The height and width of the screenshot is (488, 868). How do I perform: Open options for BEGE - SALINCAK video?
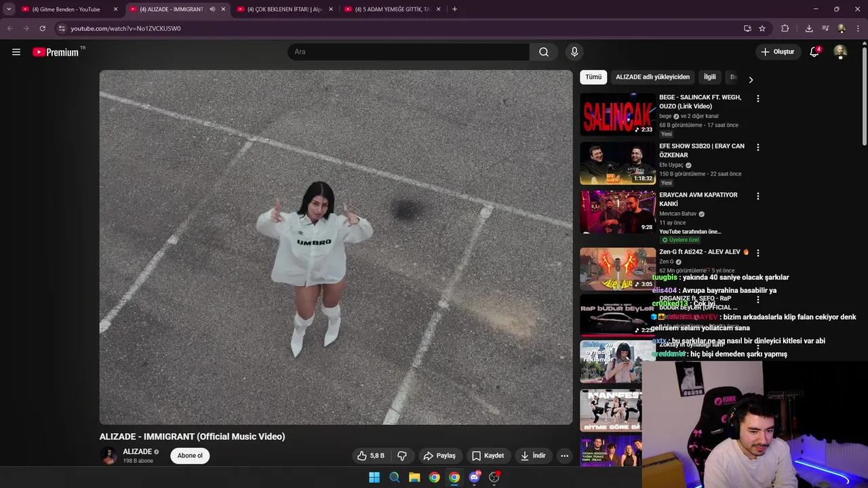[x=757, y=98]
